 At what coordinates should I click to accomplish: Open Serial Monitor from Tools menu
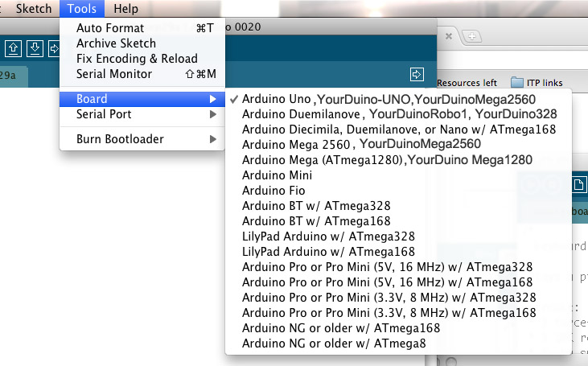tap(142, 74)
